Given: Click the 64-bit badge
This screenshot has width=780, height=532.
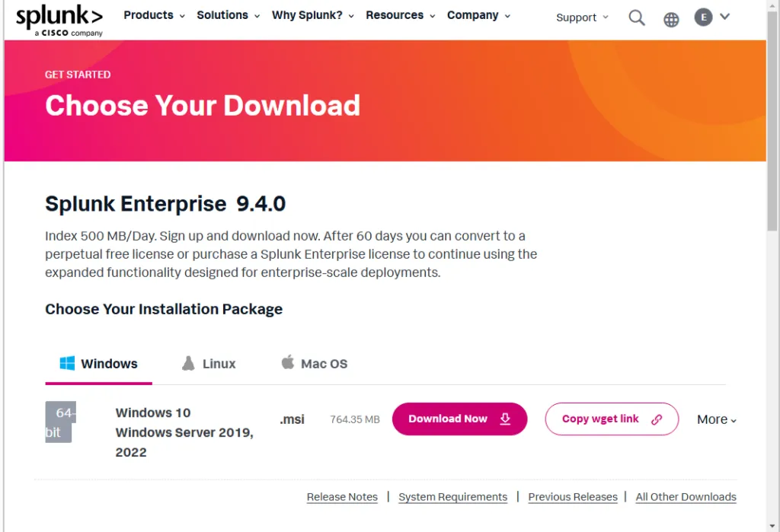Looking at the screenshot, I should pos(60,422).
